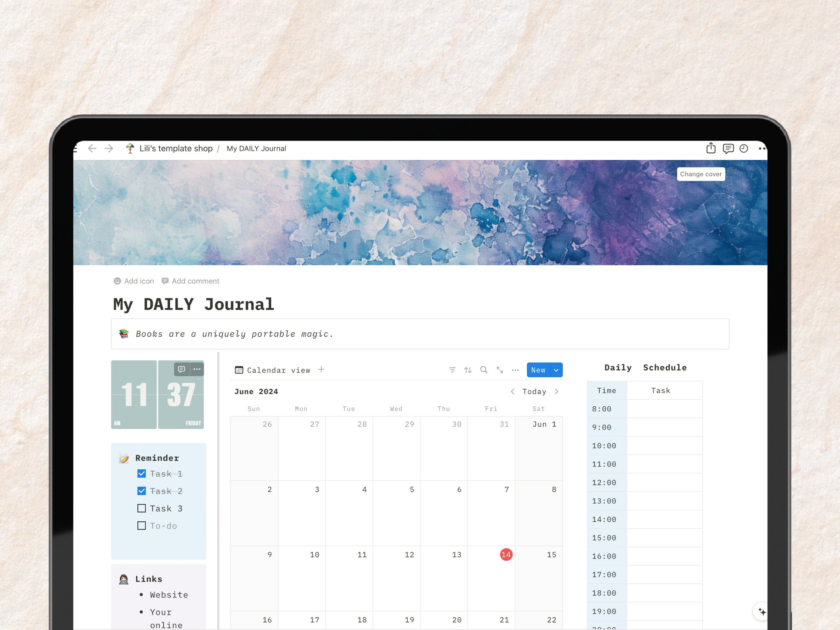Viewport: 840px width, 630px height.
Task: Click the blue New button
Action: point(539,370)
